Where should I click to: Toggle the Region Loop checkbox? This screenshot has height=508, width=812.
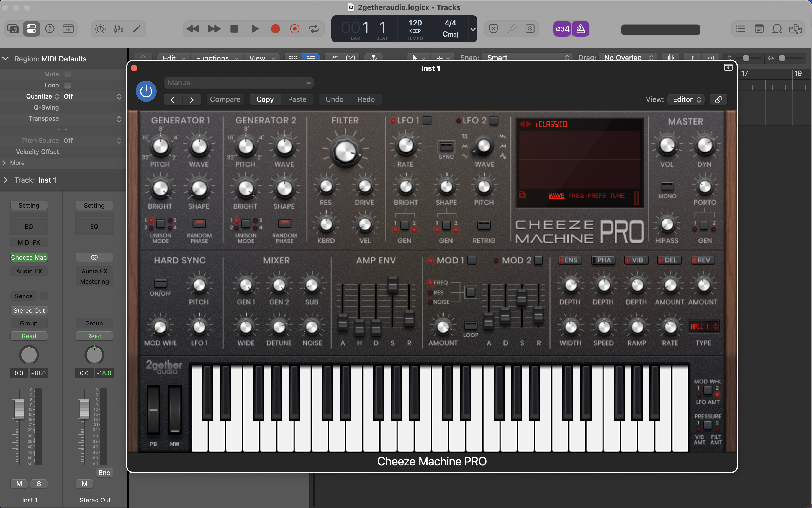68,85
